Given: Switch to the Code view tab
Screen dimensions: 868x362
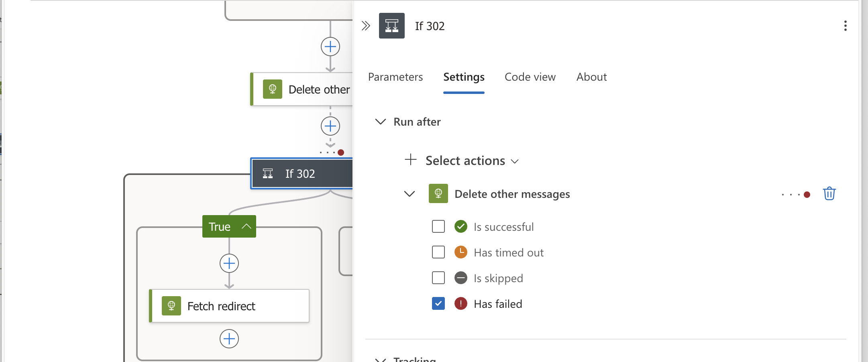Looking at the screenshot, I should point(530,77).
